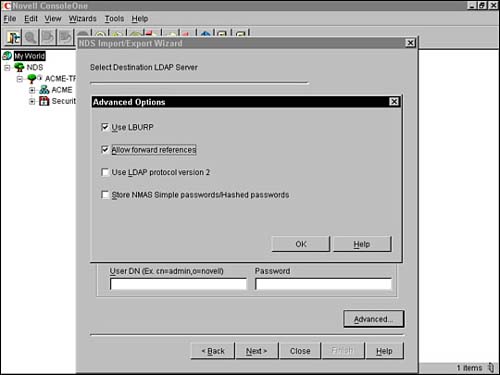500x375 pixels.
Task: Click the status bar icon beside 1 items
Action: pos(491,368)
